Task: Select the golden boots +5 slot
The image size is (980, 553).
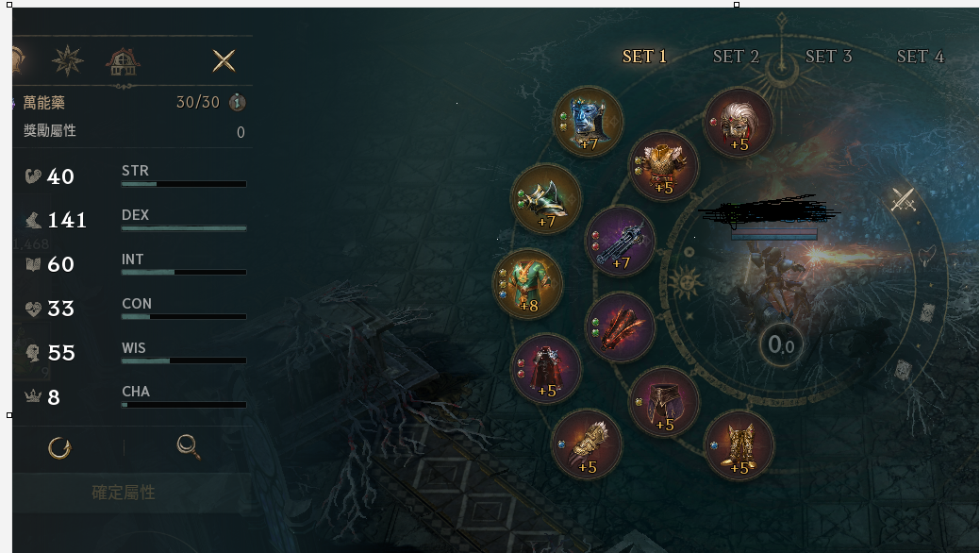Action: coord(739,445)
